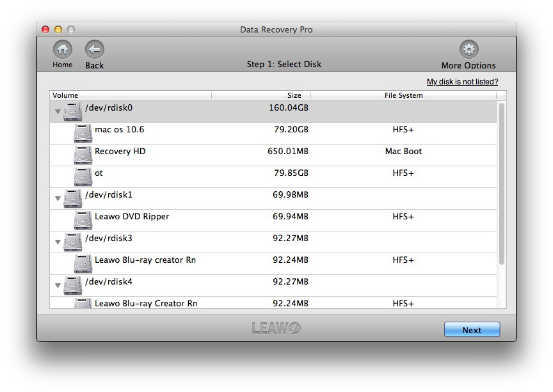Click the File System column header
This screenshot has width=553, height=392.
pyautogui.click(x=403, y=95)
